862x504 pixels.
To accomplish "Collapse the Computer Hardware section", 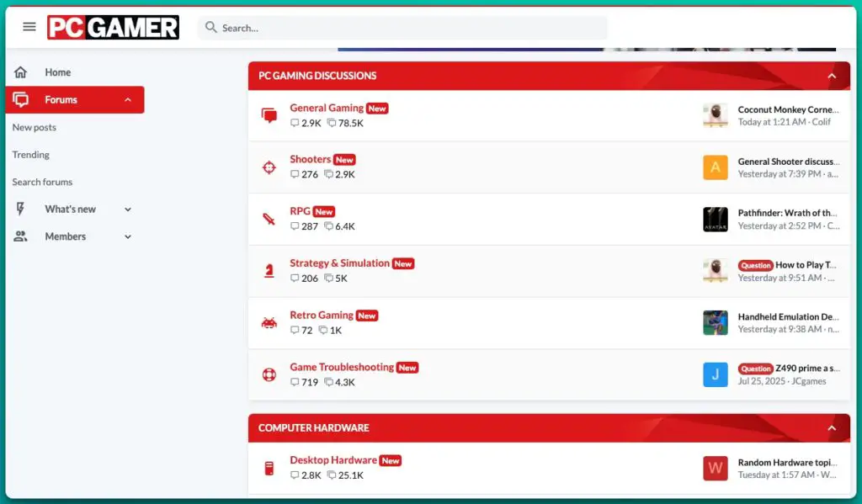I will (832, 428).
